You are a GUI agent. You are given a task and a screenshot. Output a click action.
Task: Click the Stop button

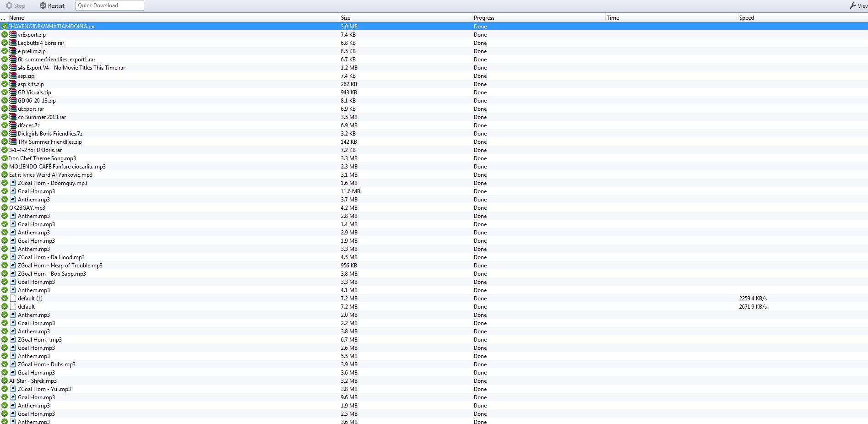tap(16, 5)
